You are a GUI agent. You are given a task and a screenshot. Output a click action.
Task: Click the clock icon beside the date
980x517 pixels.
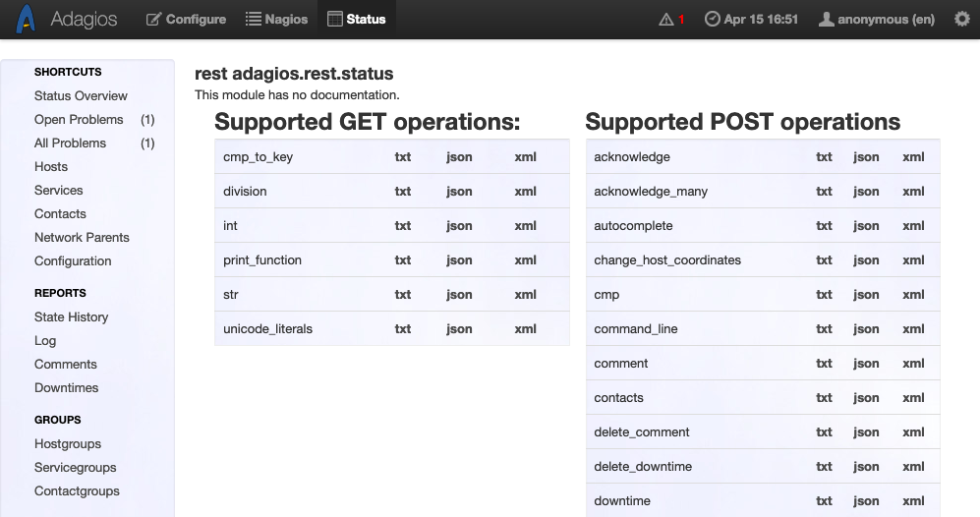[x=713, y=20]
